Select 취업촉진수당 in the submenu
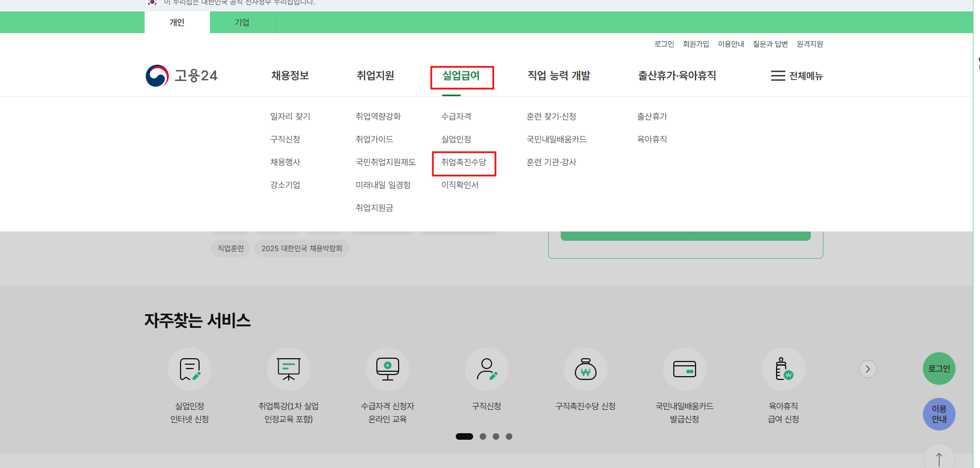This screenshot has height=468, width=980. coord(464,162)
